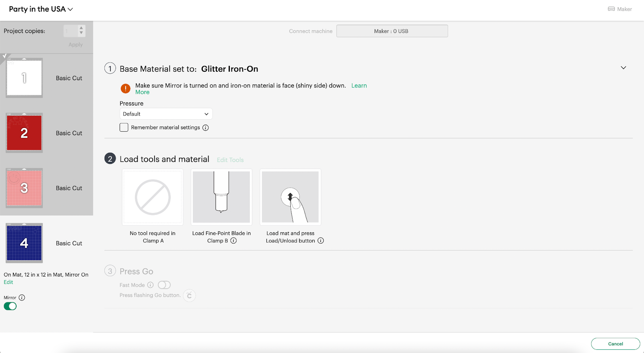Click the Load mat illustration

[x=290, y=197]
